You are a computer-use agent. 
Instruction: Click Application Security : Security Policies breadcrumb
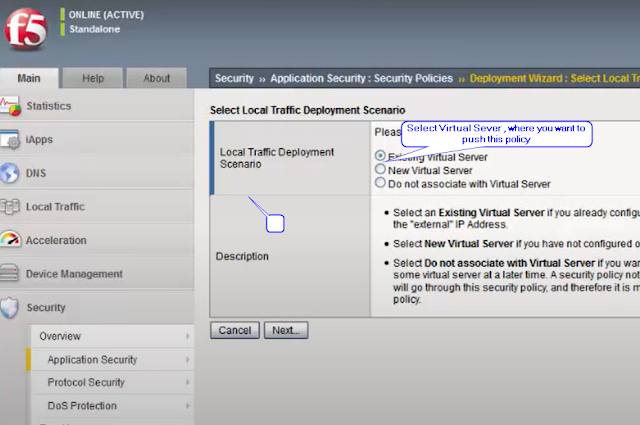point(361,78)
